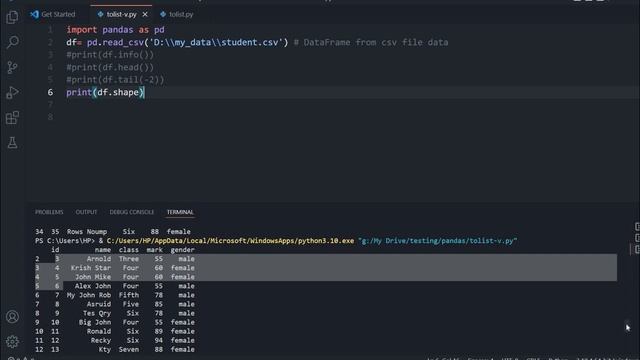This screenshot has height=360, width=640.
Task: Click the 'Recky' terminal row
Action: click(x=115, y=340)
